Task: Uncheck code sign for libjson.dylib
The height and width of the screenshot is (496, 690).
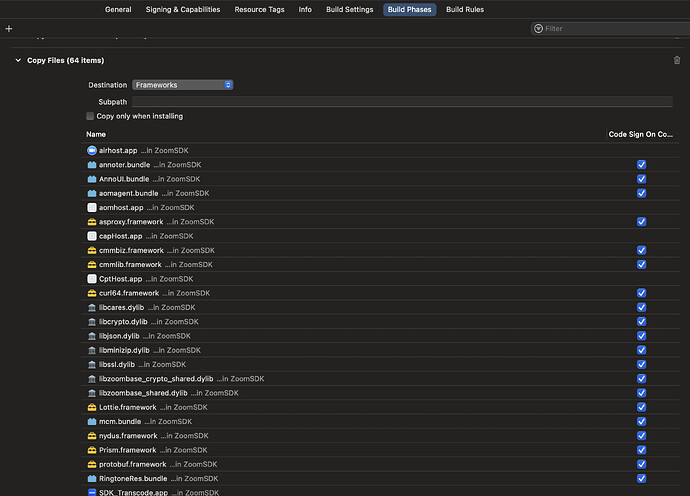Action: coord(641,336)
